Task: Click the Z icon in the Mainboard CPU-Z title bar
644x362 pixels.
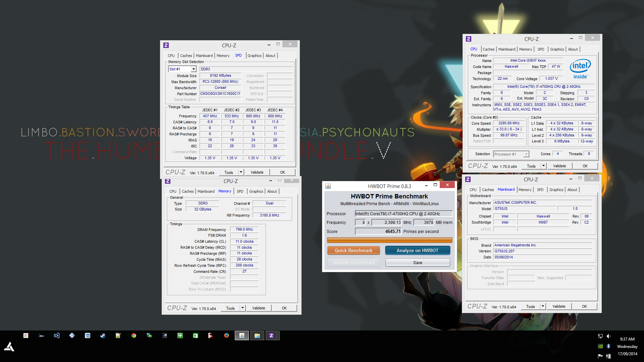Action: (468, 179)
